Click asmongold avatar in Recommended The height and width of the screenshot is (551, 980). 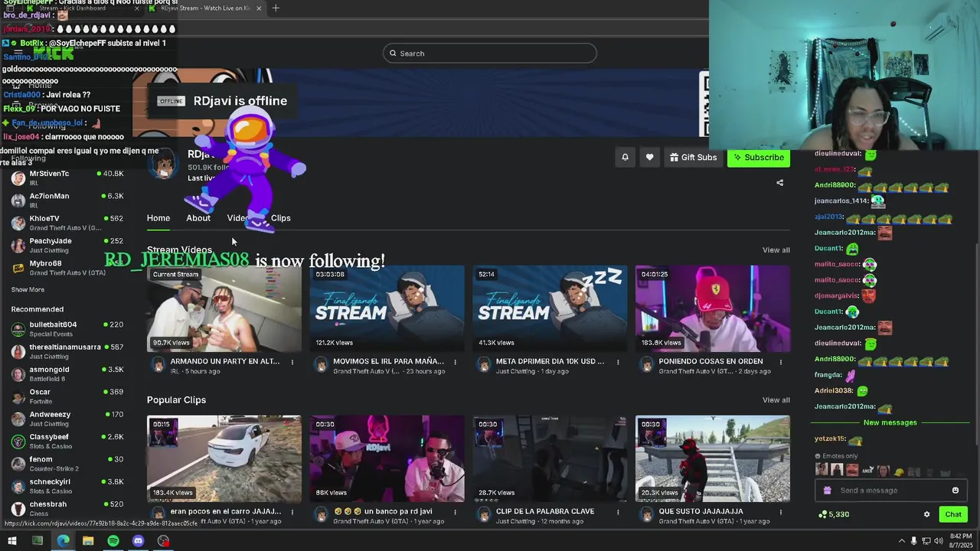point(18,373)
